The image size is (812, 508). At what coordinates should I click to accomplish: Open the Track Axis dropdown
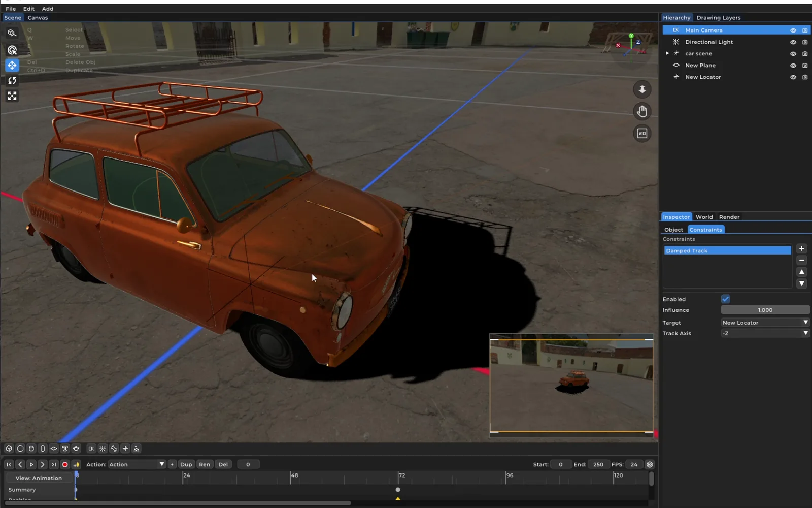tap(765, 333)
